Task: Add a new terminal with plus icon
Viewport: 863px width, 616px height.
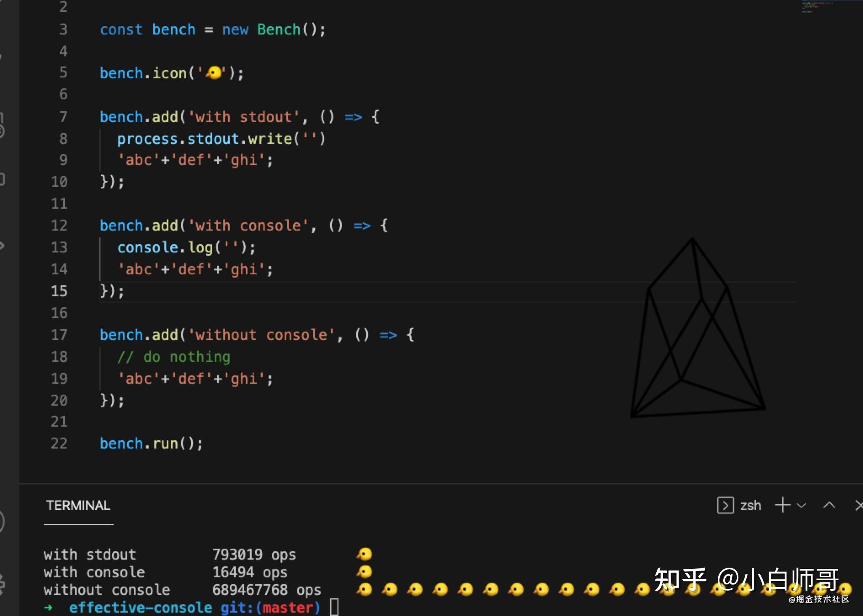Action: click(x=783, y=505)
